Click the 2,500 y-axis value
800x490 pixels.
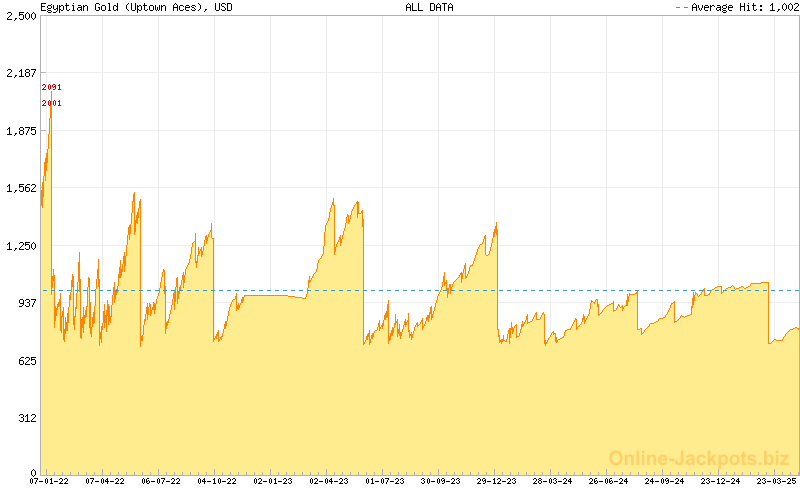click(21, 16)
